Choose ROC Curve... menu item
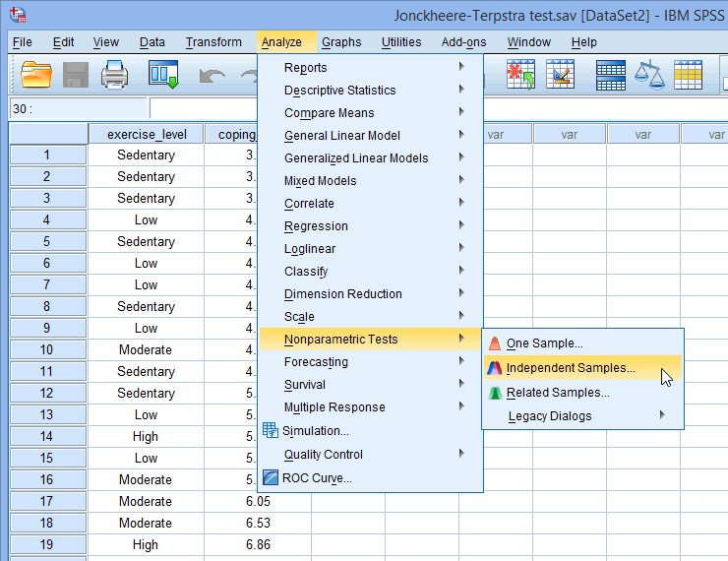This screenshot has width=728, height=561. tap(371, 478)
